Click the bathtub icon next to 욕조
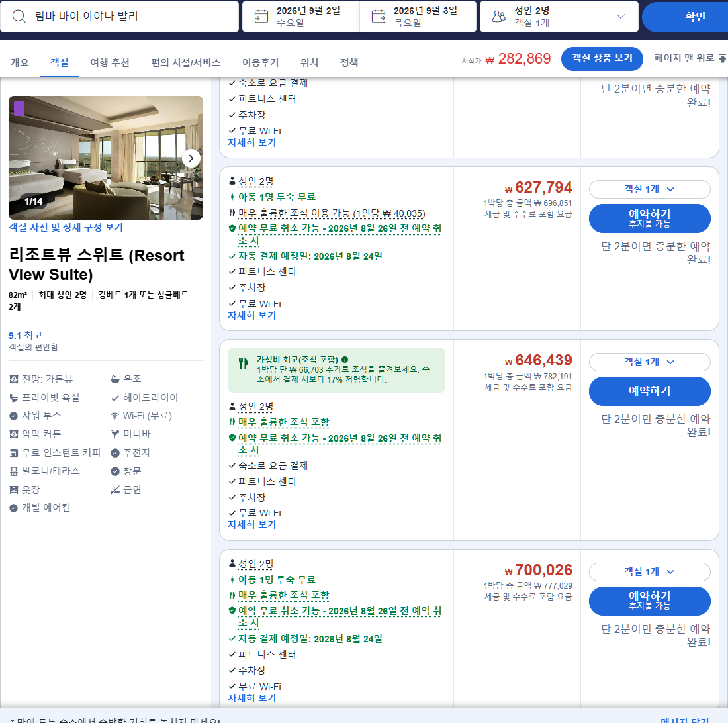The height and width of the screenshot is (723, 728). coord(114,379)
